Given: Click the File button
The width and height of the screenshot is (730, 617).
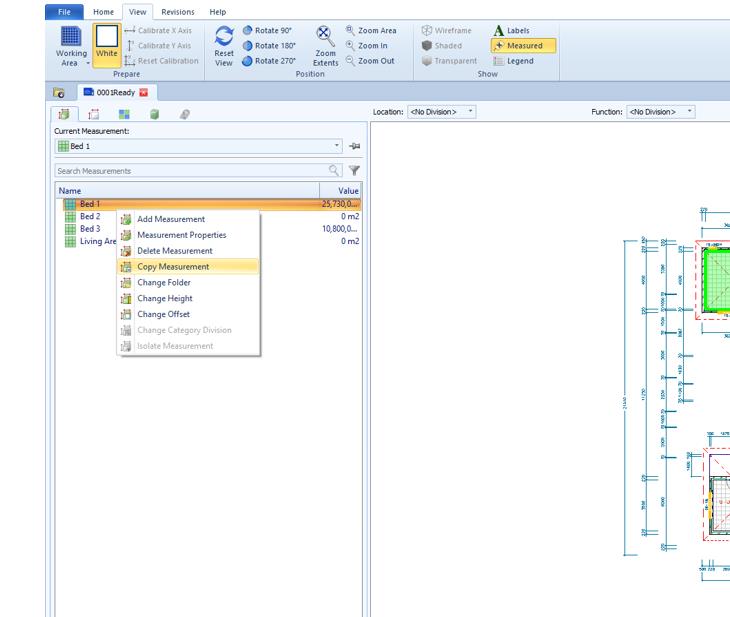Looking at the screenshot, I should tap(63, 12).
